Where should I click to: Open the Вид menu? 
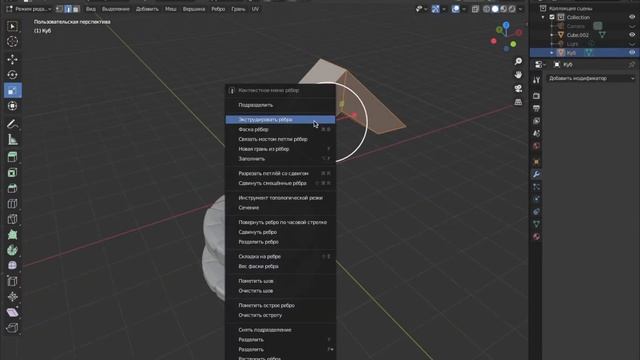pos(91,9)
